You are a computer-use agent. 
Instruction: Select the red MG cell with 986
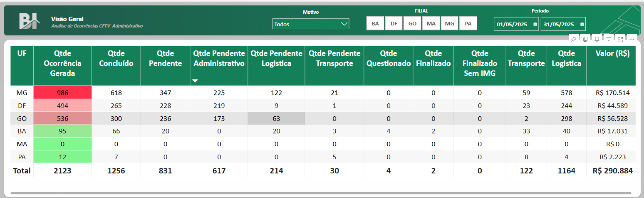point(62,93)
